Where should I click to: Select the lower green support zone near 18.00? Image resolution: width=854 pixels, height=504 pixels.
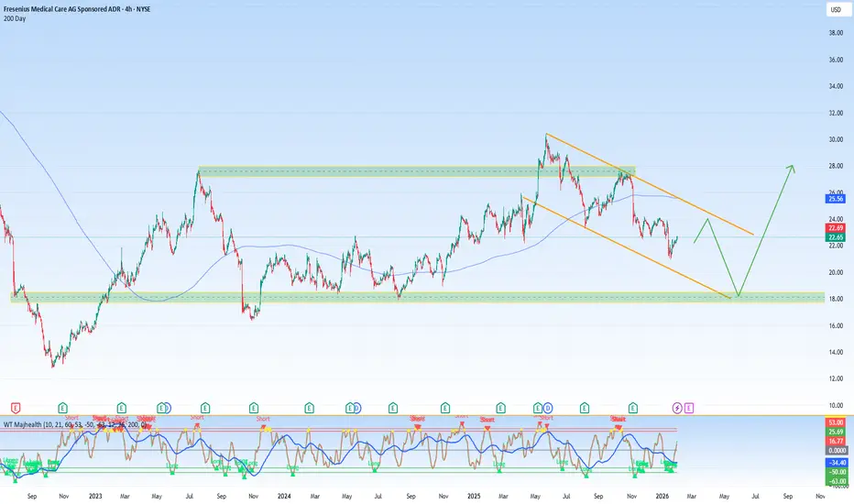point(417,297)
